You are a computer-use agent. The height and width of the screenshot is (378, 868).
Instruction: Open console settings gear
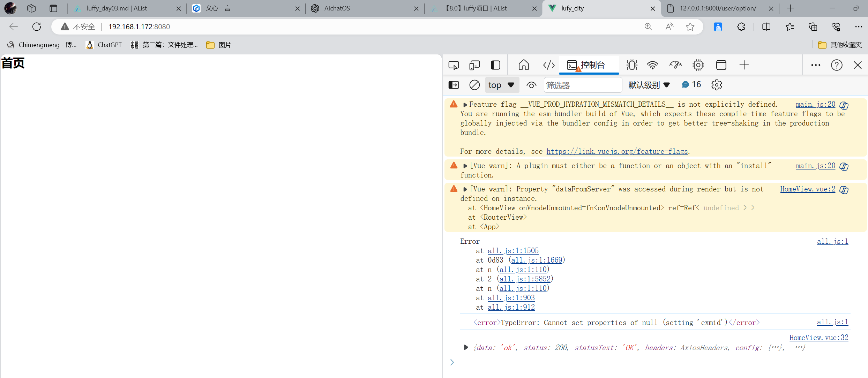[717, 85]
